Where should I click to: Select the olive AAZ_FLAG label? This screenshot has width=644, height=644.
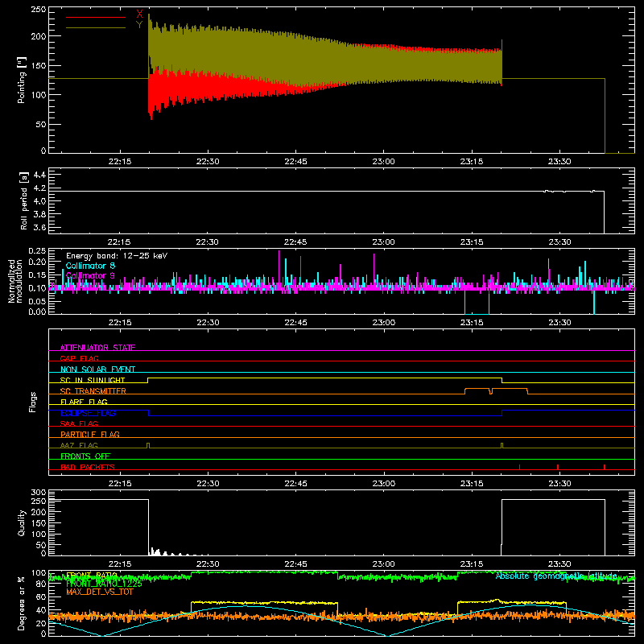[x=79, y=445]
